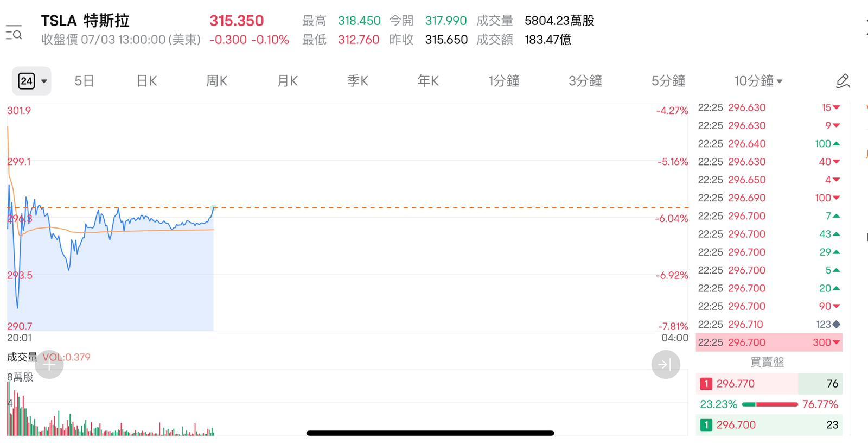868x444 pixels.
Task: Open the 5日 chart view
Action: click(84, 80)
